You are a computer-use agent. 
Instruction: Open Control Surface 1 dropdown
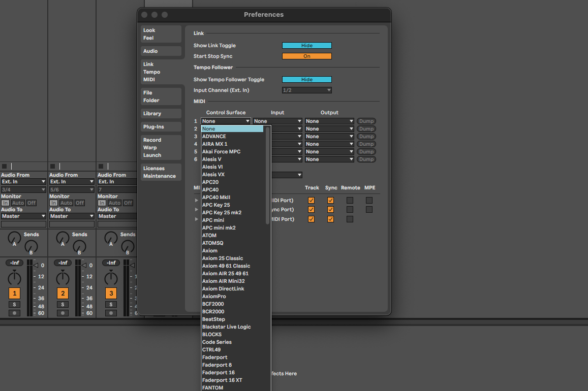226,121
